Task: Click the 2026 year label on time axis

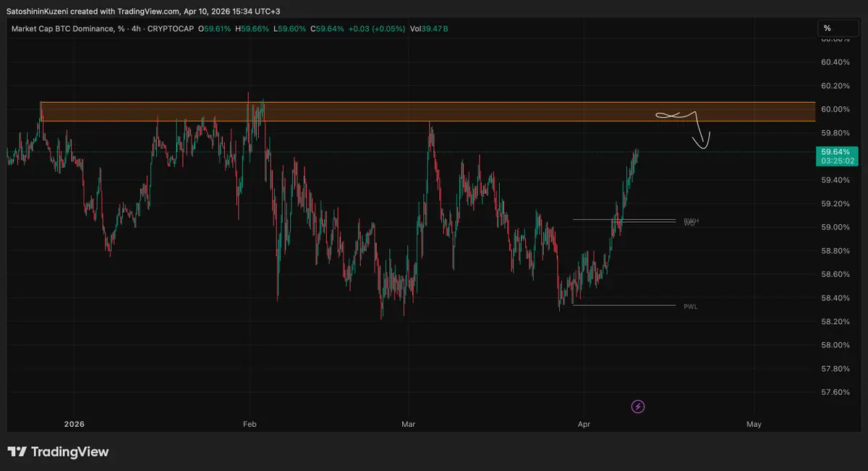Action: point(75,425)
